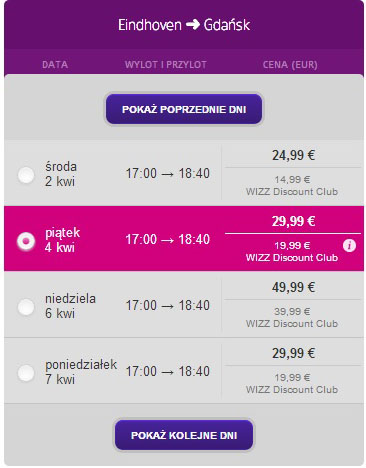This screenshot has width=366, height=468.
Task: Pick the 29,99 € fare on poniedziałek
Action: coord(293,353)
